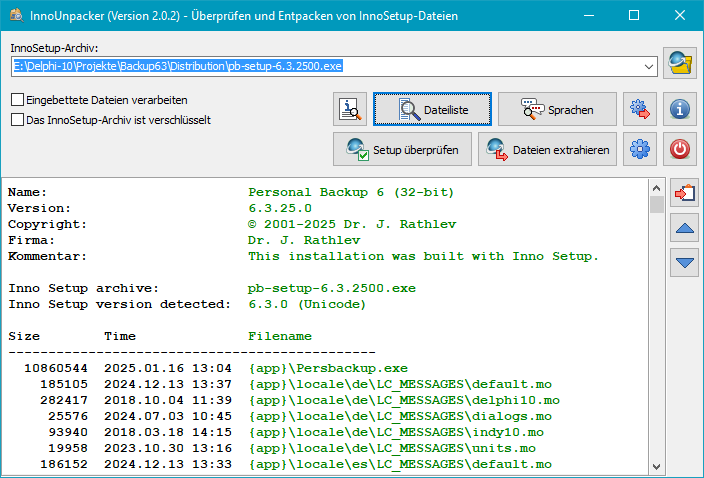Viewport: 704px width, 478px height.
Task: Click the Kommentar value text
Action: (423, 256)
